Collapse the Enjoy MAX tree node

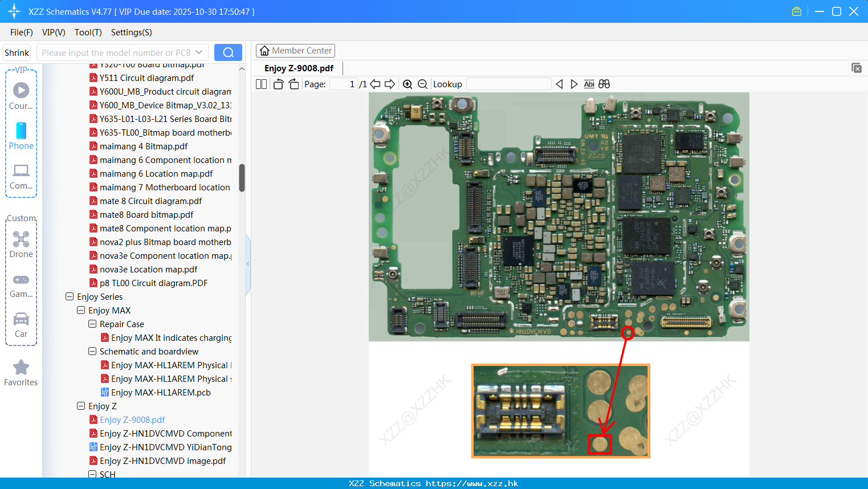[81, 310]
